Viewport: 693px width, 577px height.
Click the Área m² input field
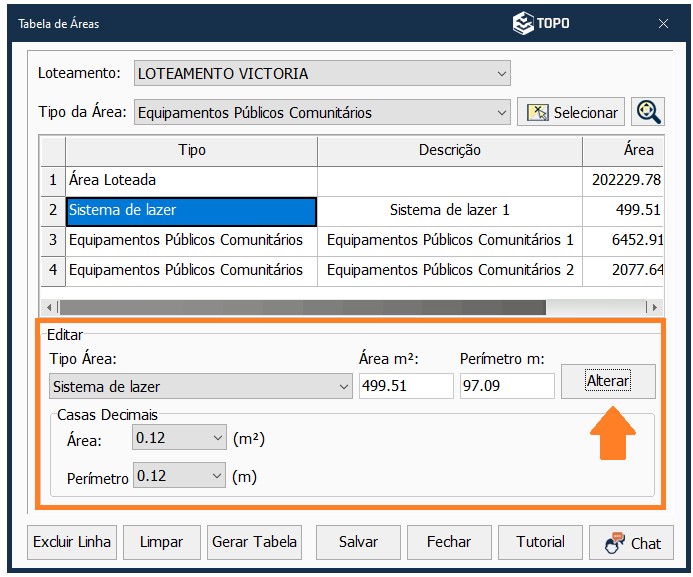point(405,386)
